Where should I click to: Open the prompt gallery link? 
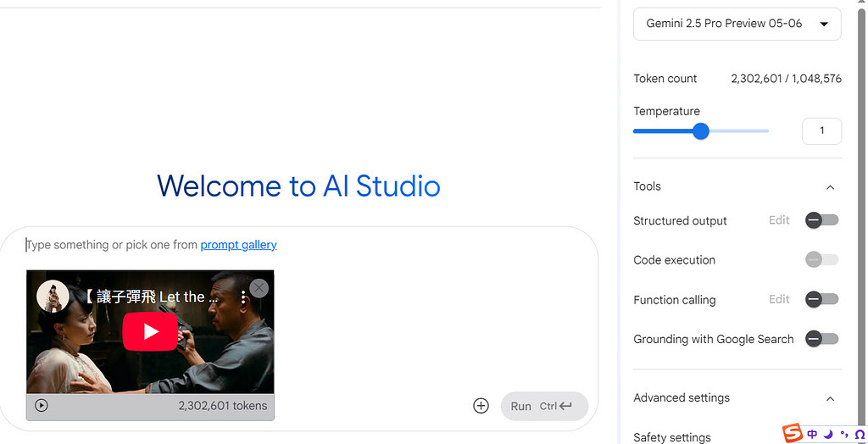pos(238,245)
